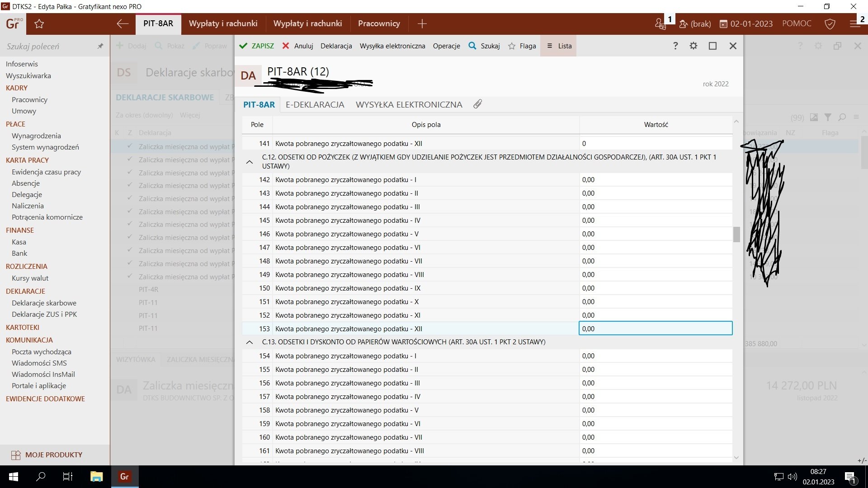Click the shield icon in top bar
The image size is (868, 488).
[830, 24]
